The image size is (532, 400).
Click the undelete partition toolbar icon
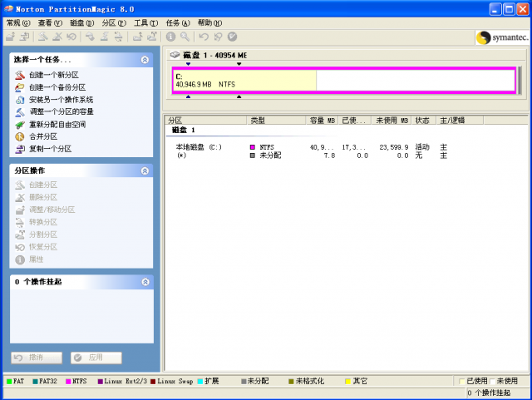click(71, 37)
